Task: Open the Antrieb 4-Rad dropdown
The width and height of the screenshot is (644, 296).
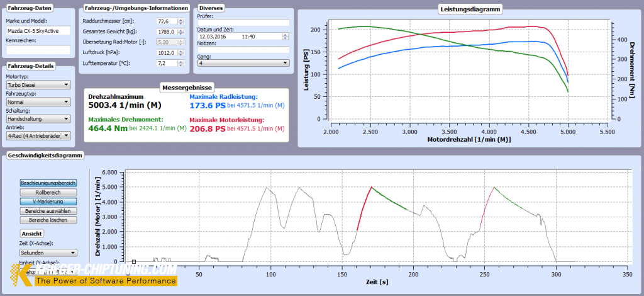Action: pyautogui.click(x=38, y=135)
